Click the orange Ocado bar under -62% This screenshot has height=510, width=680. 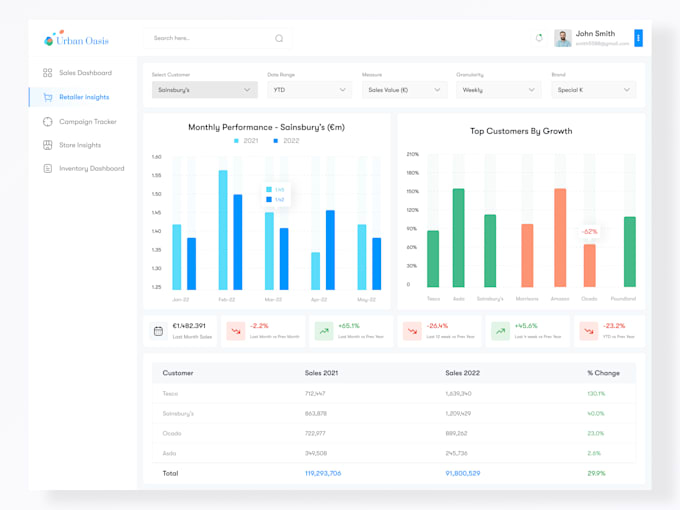click(589, 265)
